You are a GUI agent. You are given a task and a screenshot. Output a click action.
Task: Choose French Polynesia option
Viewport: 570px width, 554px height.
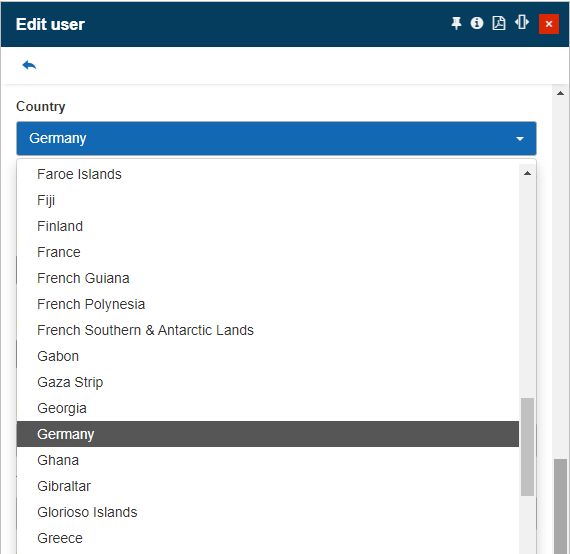pos(268,304)
